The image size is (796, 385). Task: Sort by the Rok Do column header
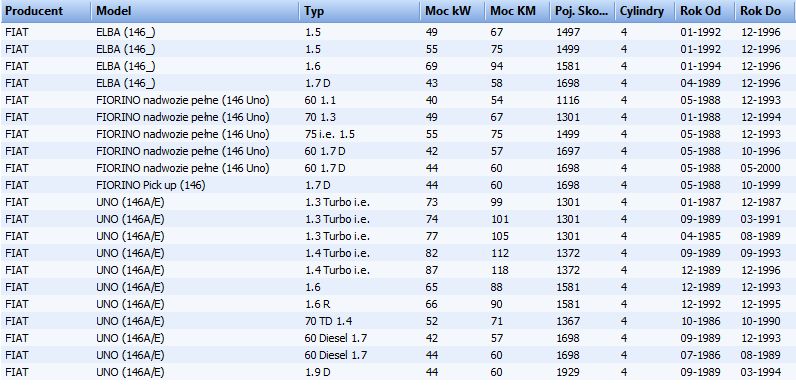coord(766,11)
